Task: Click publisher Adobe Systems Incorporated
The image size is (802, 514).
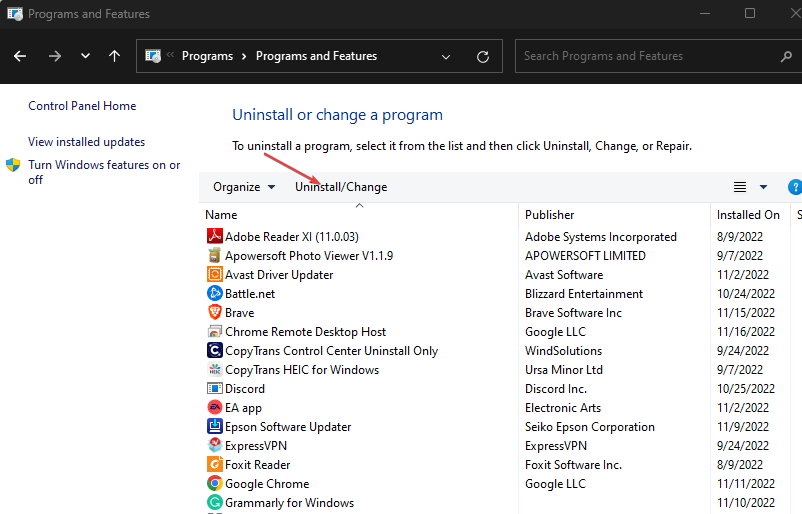Action: point(600,237)
